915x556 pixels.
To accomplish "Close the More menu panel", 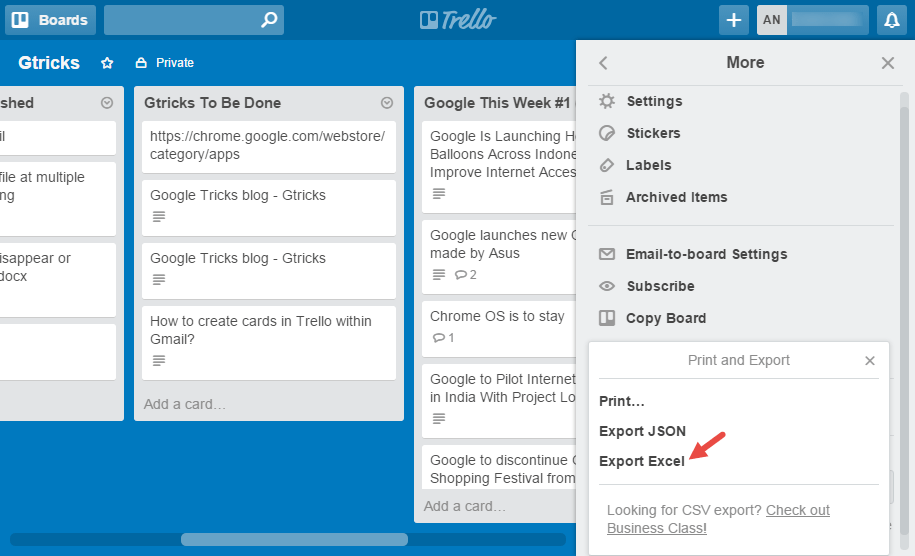I will click(x=888, y=63).
